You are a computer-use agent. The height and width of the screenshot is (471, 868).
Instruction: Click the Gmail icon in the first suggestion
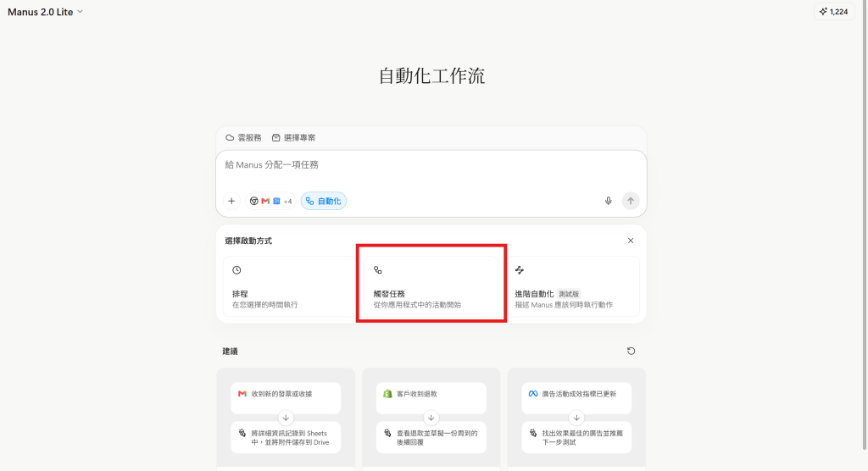pos(242,394)
